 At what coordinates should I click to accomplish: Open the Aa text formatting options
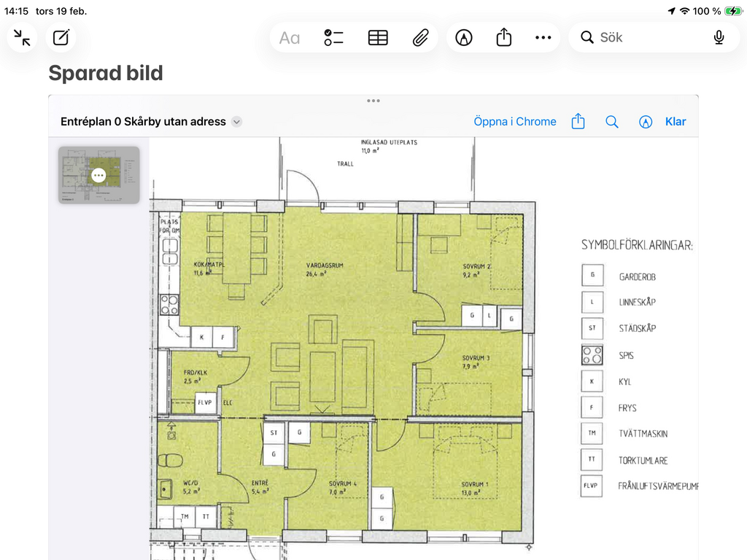click(290, 38)
